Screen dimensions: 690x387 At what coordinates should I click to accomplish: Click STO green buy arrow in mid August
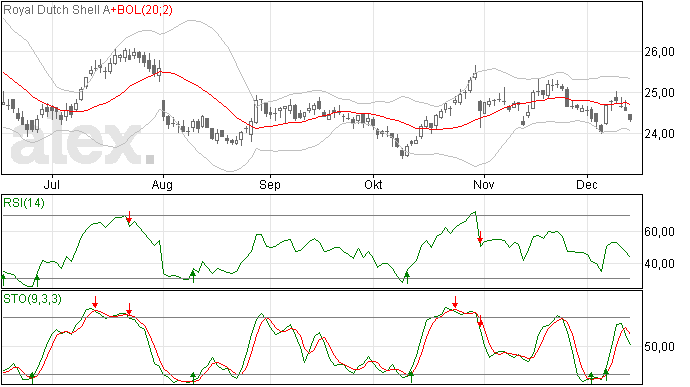tap(193, 377)
